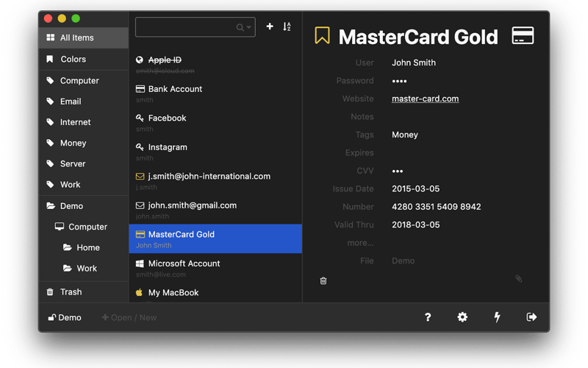Click the trash can icon in sidebar
588x368 pixels.
coord(50,291)
